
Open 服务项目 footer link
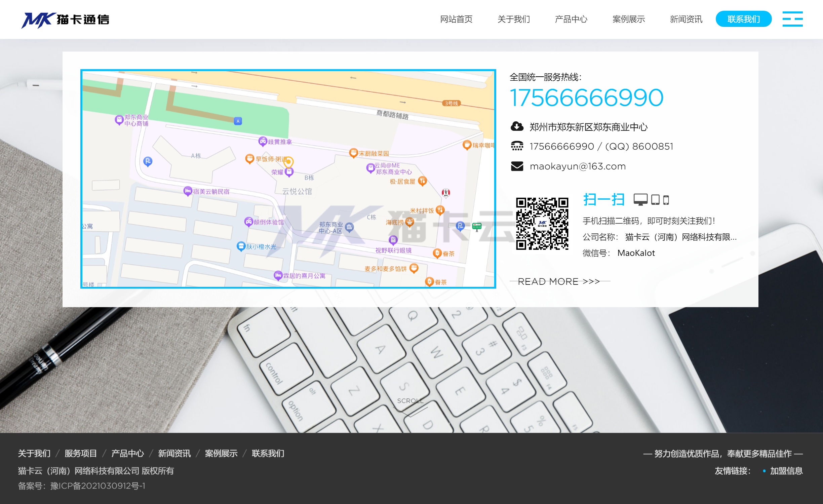click(81, 453)
